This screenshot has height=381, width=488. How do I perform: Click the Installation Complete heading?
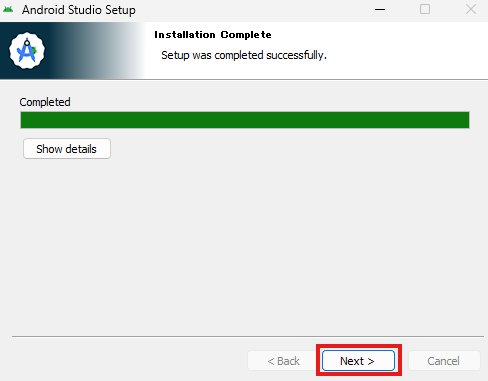213,35
